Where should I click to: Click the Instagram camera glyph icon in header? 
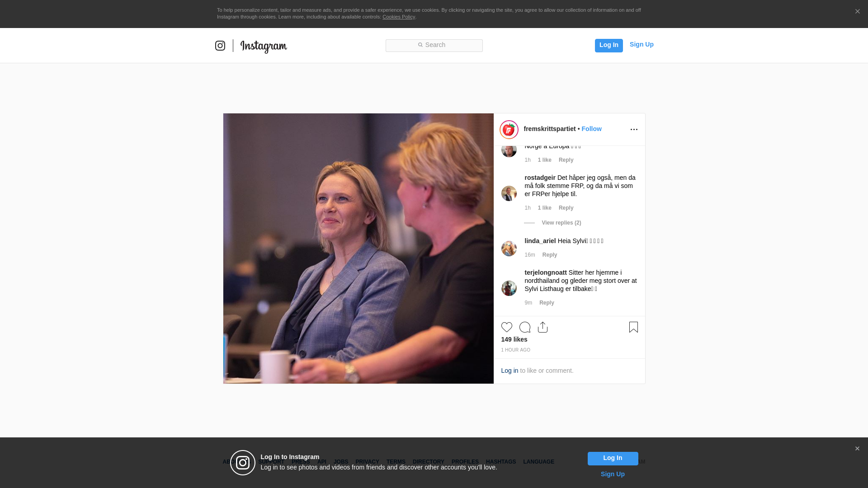coord(220,46)
